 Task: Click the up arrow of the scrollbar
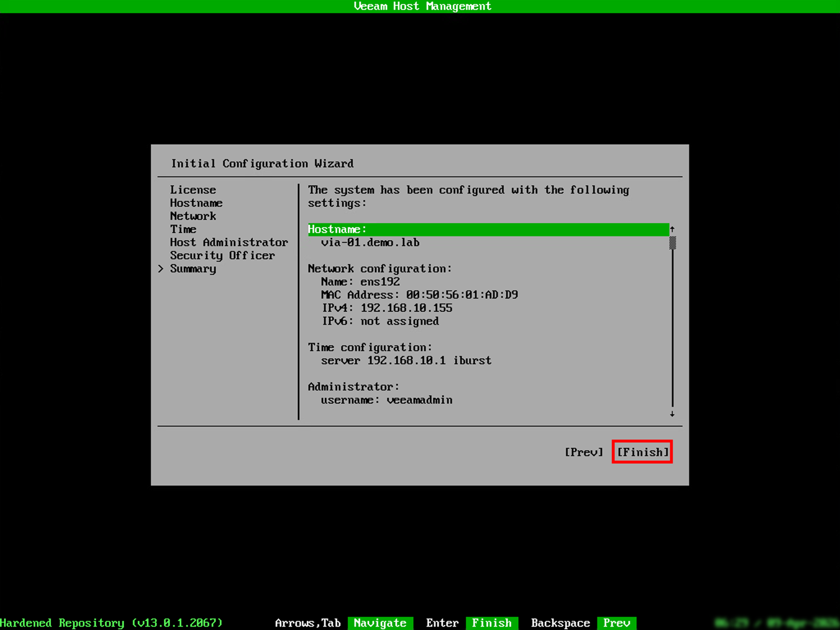click(x=673, y=228)
